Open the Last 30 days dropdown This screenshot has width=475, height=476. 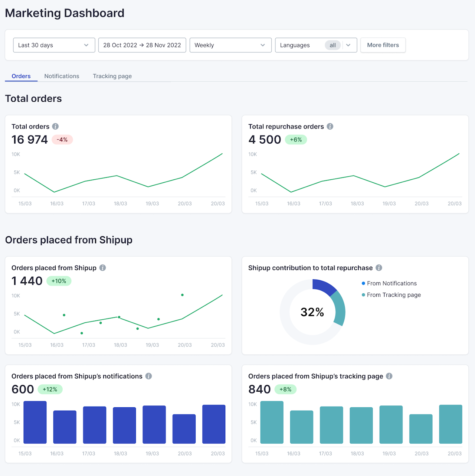[x=54, y=45]
